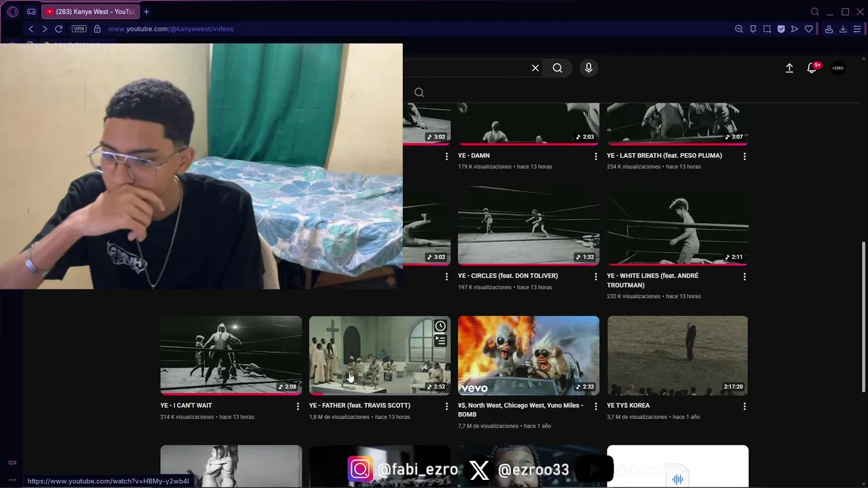Switch to Kanye West YouTube tab
The width and height of the screenshot is (868, 488).
tap(91, 12)
